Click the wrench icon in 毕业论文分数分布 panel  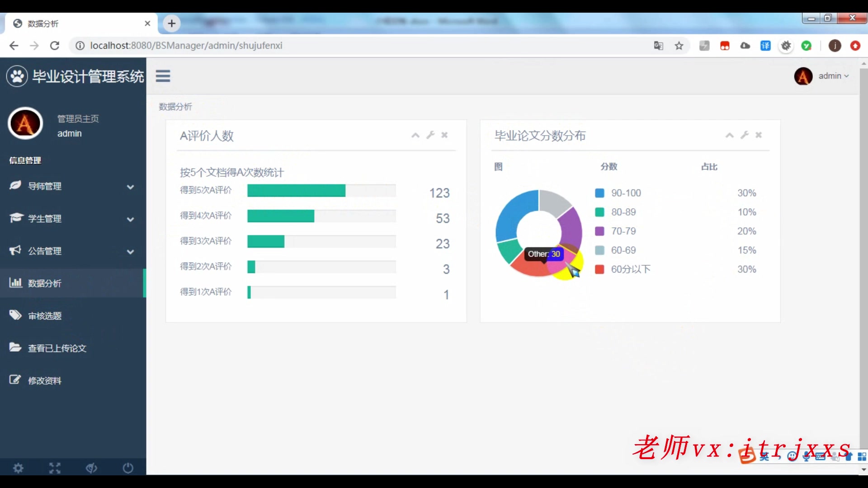tap(745, 135)
